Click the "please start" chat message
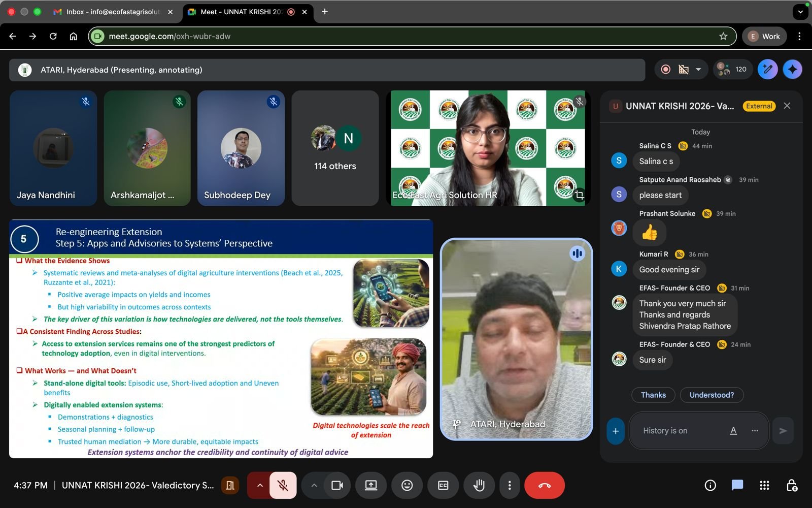This screenshot has width=812, height=508. 660,195
